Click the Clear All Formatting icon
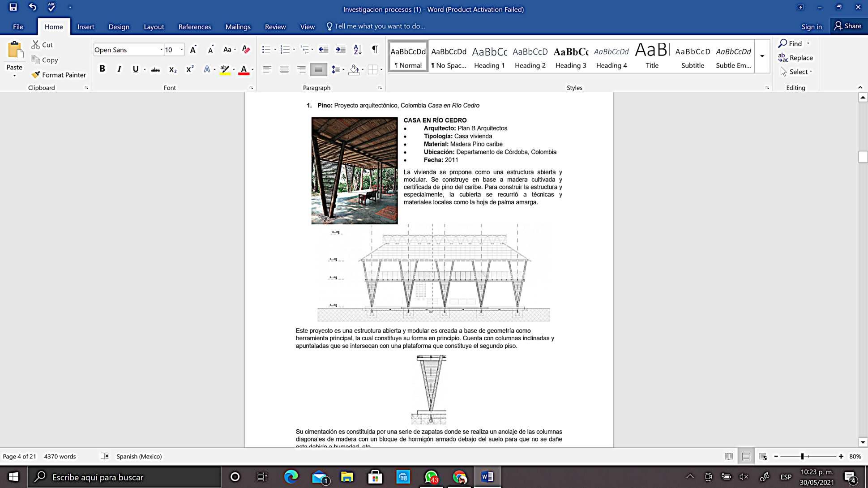 (x=246, y=49)
